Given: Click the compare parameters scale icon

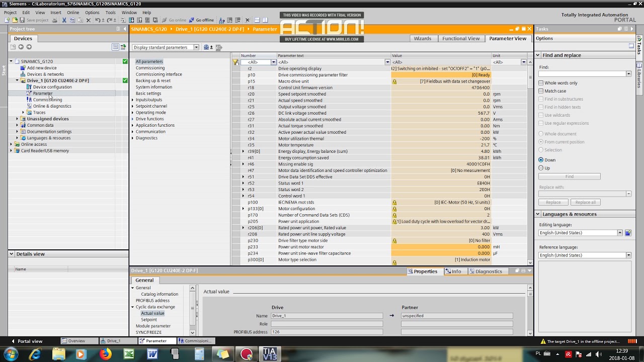Looking at the screenshot, I should tap(206, 47).
